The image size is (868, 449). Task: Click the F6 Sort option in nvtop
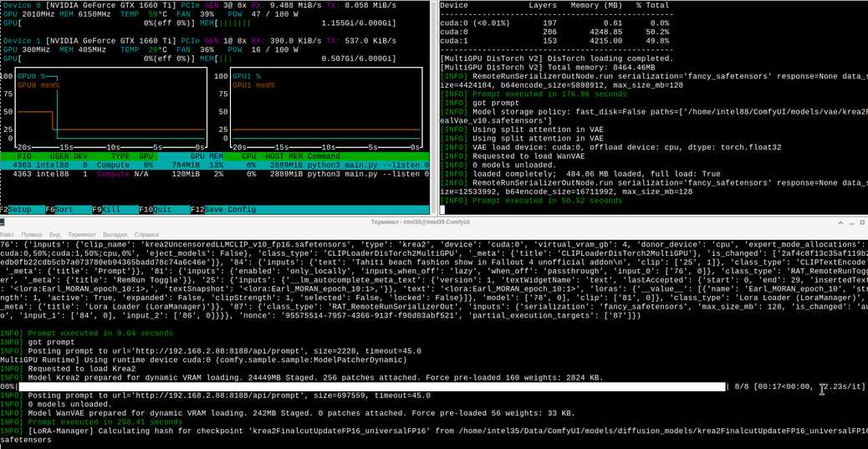point(68,210)
